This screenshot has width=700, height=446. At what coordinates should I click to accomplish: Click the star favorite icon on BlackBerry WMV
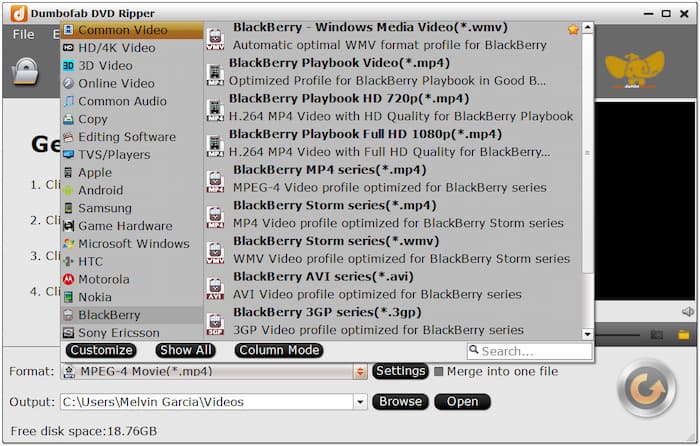coord(573,30)
